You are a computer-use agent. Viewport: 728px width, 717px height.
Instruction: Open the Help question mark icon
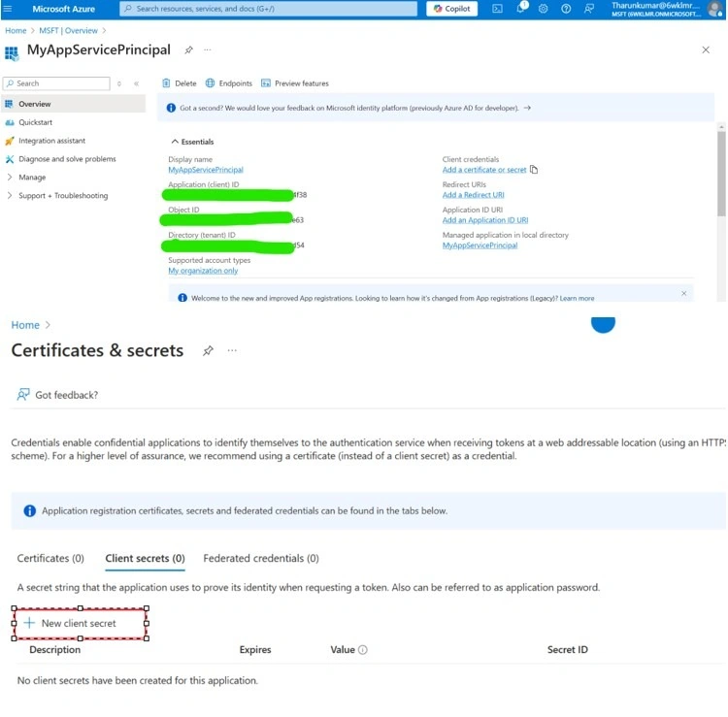pos(566,9)
